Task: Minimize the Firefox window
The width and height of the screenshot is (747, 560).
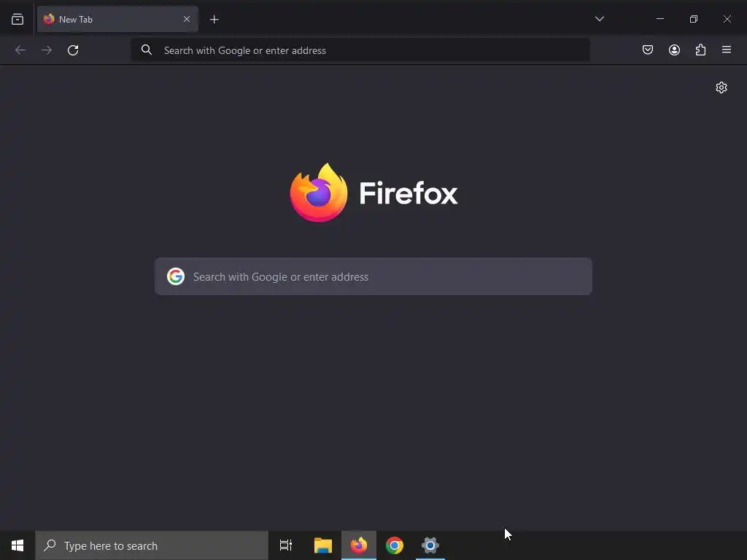Action: click(660, 19)
